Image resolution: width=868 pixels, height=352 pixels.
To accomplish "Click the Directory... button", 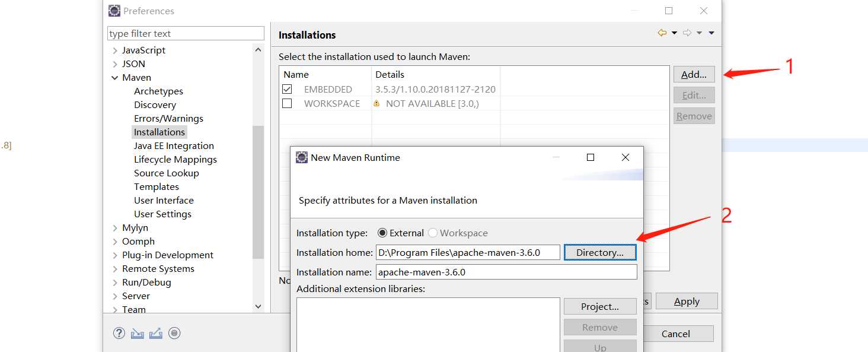I will click(x=599, y=253).
